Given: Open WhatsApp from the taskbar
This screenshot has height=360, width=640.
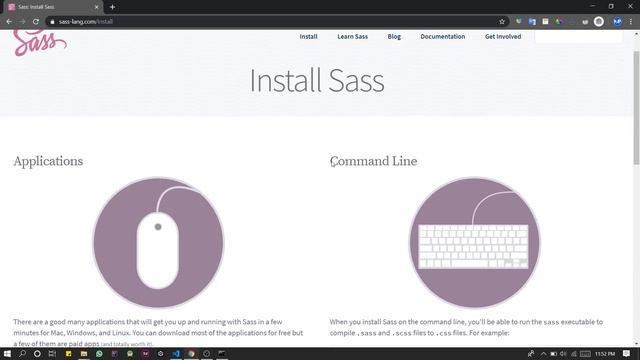Looking at the screenshot, I should coord(99,353).
